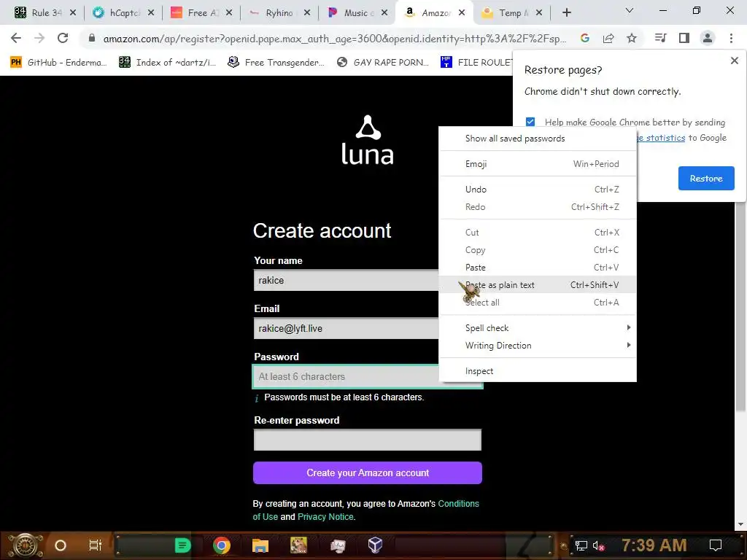Select Show all saved passwords
747x560 pixels.
click(x=538, y=139)
